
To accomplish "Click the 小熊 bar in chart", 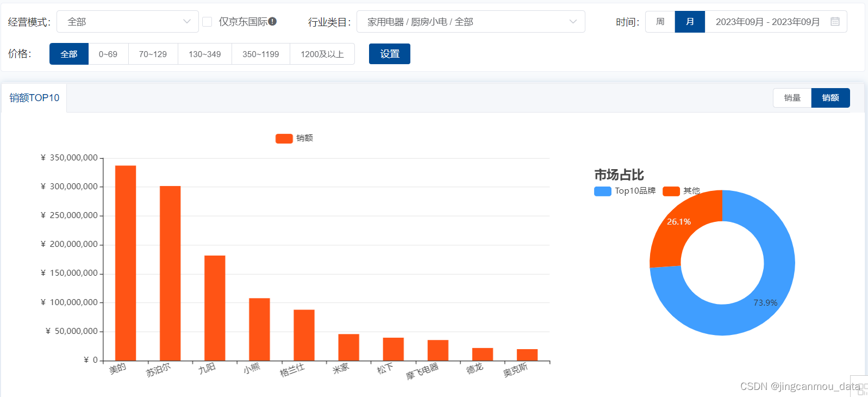I will [259, 330].
